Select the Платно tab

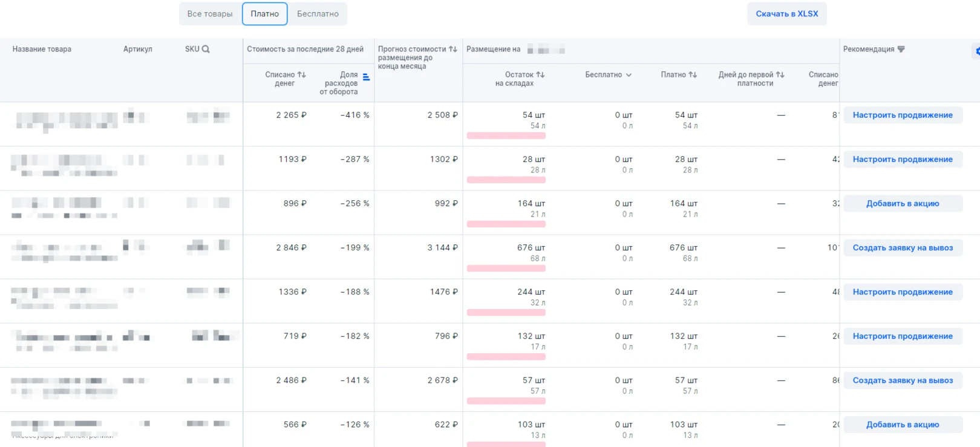[265, 14]
